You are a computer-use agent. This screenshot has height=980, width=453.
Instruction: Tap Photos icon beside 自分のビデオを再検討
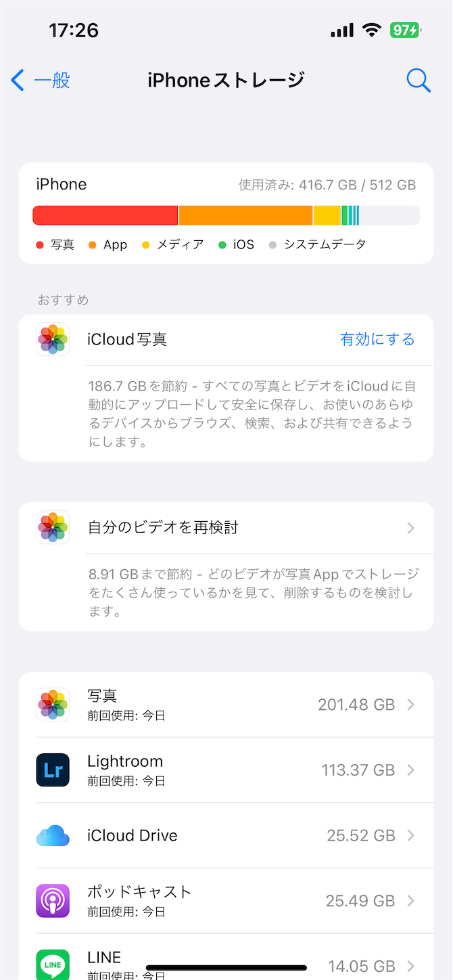[x=53, y=527]
